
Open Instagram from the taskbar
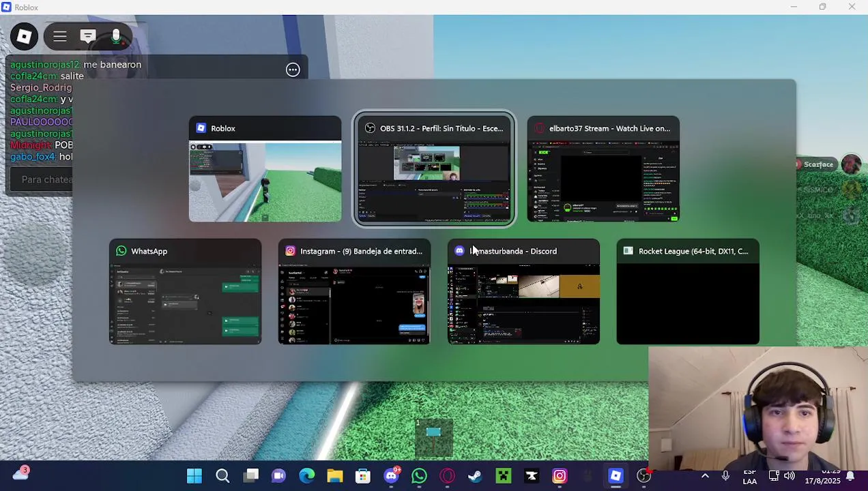pyautogui.click(x=560, y=476)
